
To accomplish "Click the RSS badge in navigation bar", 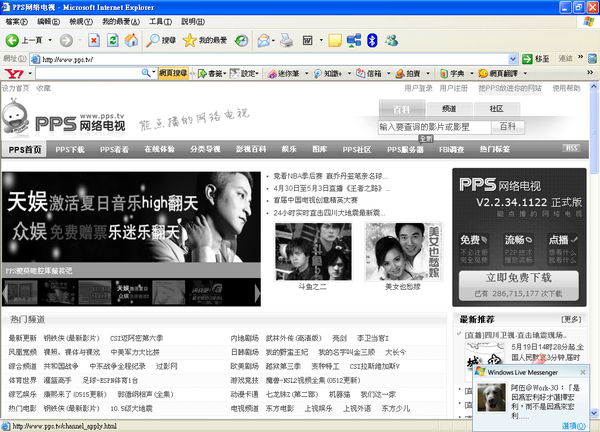I will (571, 148).
